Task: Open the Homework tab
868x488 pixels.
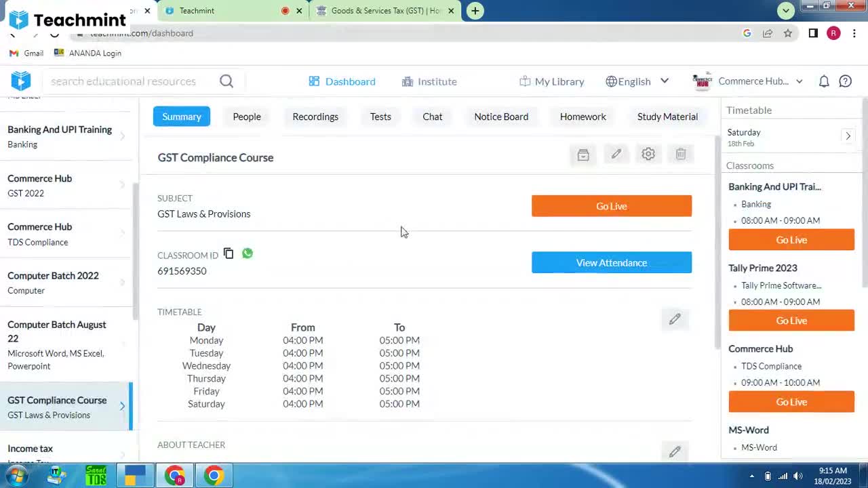Action: click(583, 117)
